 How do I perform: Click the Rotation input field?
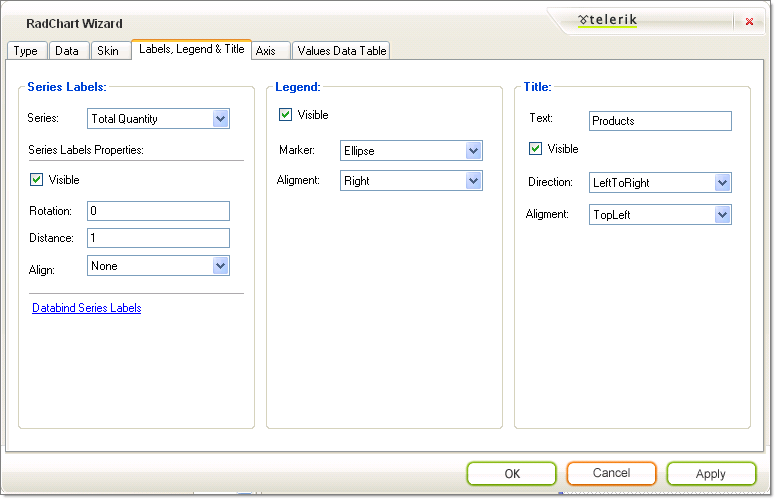pos(158,211)
